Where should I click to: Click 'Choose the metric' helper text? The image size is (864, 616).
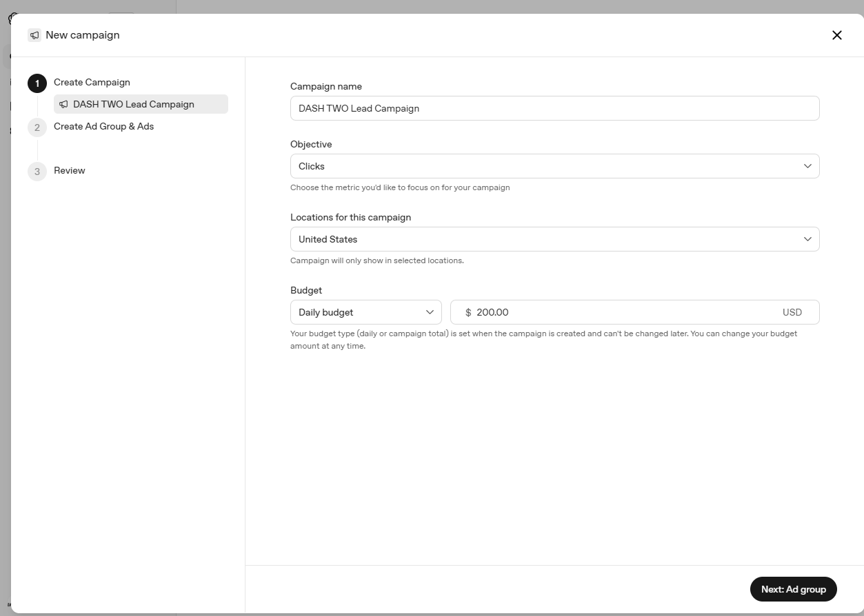tap(400, 187)
